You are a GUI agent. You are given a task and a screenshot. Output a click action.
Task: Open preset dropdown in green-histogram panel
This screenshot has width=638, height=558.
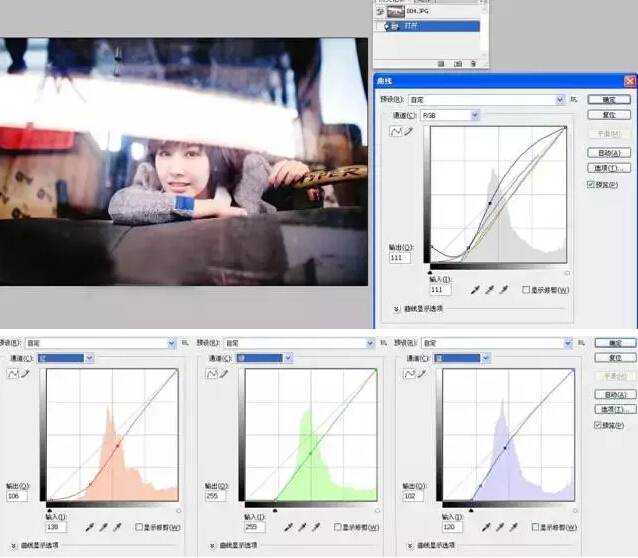370,344
